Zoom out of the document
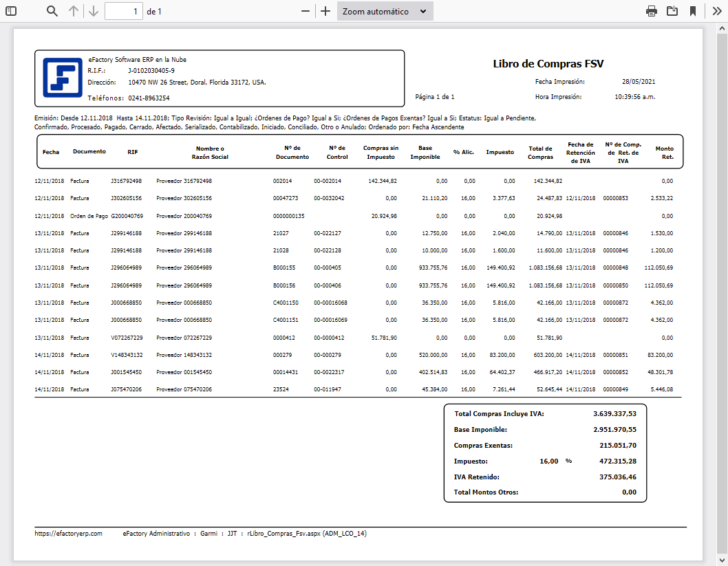The image size is (728, 566). tap(306, 11)
